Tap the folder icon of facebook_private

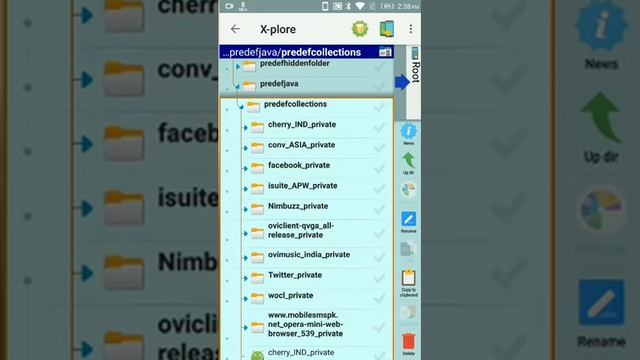pos(257,167)
